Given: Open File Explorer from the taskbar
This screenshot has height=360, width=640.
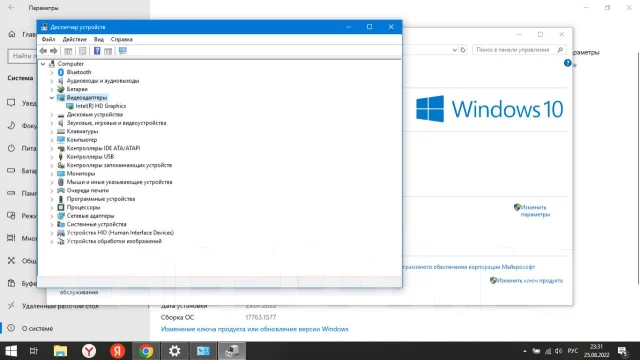Looking at the screenshot, I should [60, 351].
